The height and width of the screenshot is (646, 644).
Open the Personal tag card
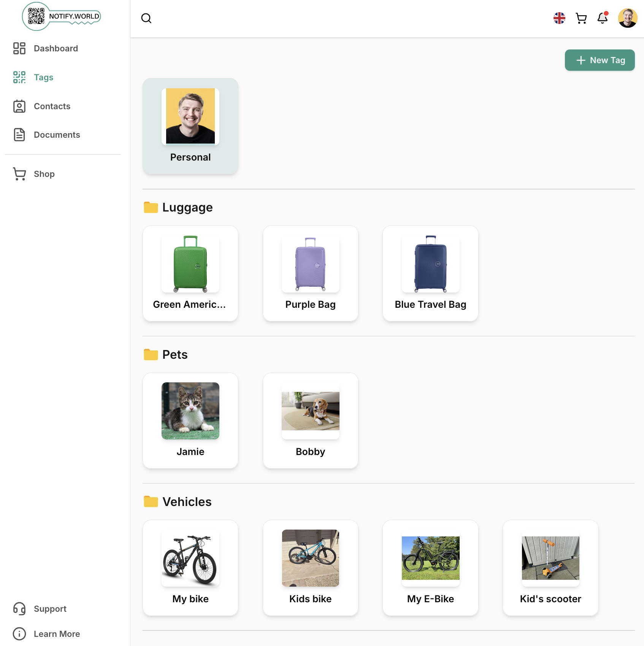[x=190, y=126]
